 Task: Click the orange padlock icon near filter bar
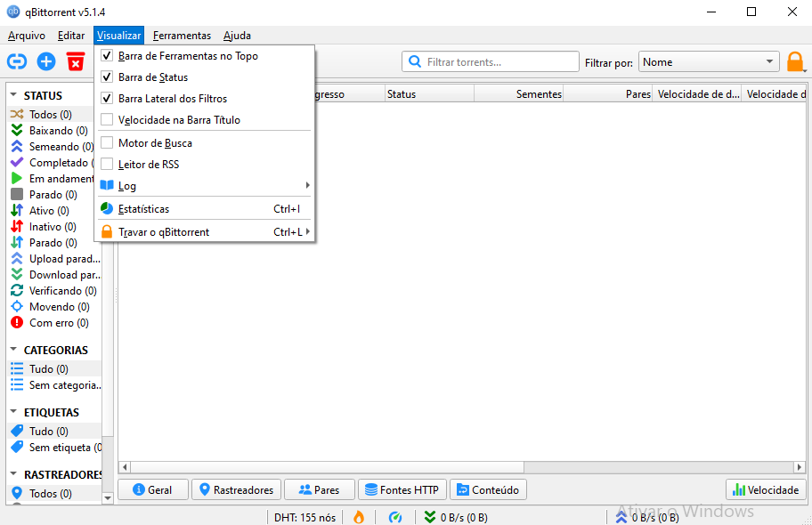795,61
